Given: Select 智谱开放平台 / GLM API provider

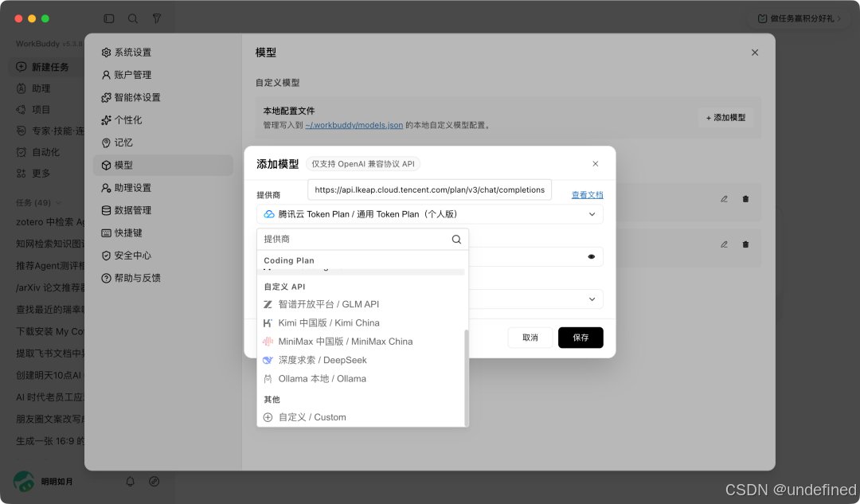Looking at the screenshot, I should point(362,304).
